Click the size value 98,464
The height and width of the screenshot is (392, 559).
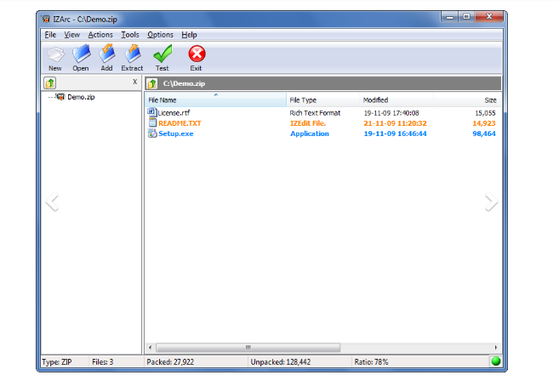tap(484, 134)
